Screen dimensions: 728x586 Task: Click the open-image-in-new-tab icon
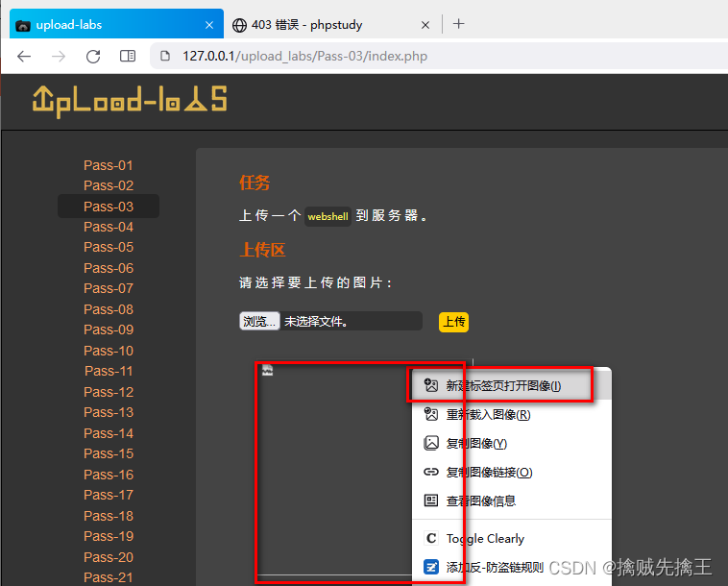point(431,385)
